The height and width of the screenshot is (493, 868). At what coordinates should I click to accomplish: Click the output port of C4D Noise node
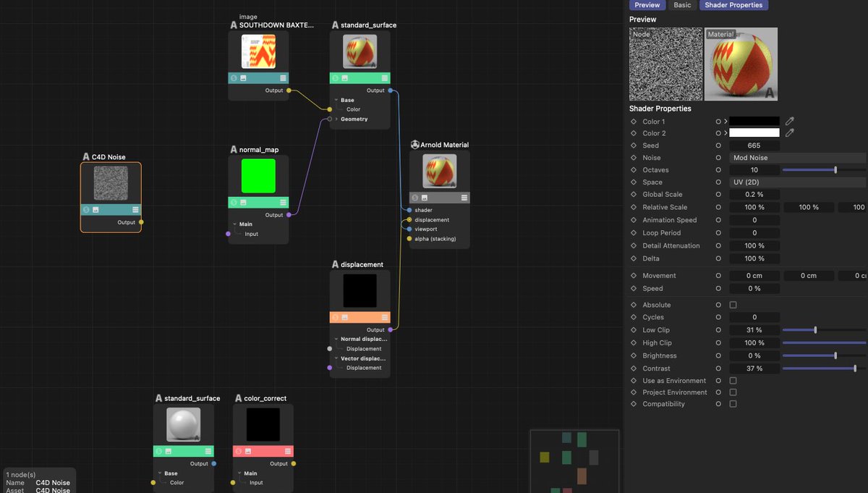tap(141, 222)
